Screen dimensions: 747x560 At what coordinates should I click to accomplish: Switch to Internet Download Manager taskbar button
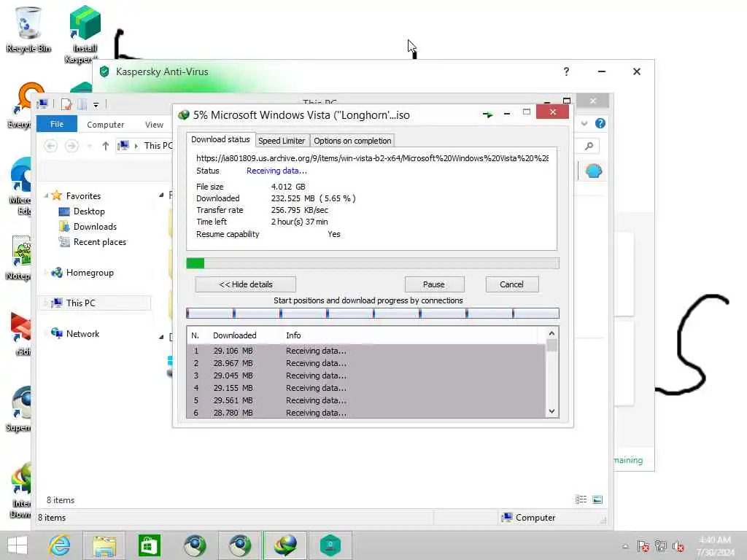click(285, 545)
